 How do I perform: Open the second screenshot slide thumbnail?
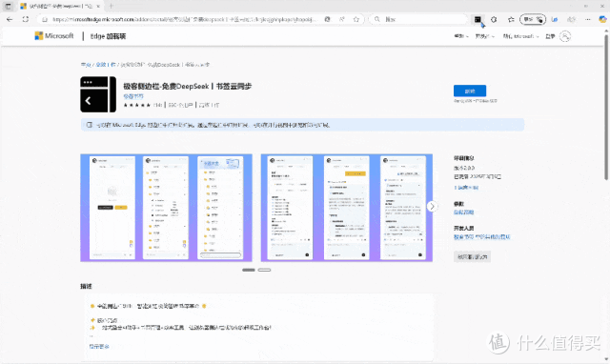click(x=346, y=208)
